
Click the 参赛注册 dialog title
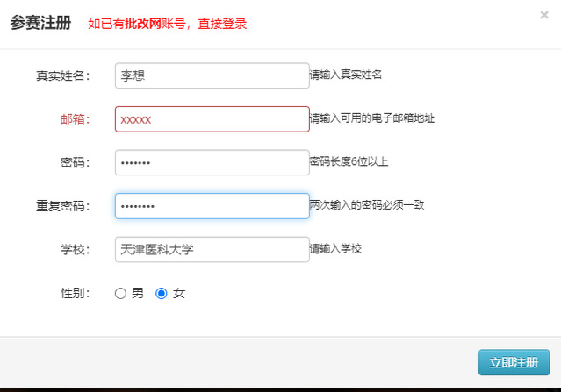coord(40,23)
